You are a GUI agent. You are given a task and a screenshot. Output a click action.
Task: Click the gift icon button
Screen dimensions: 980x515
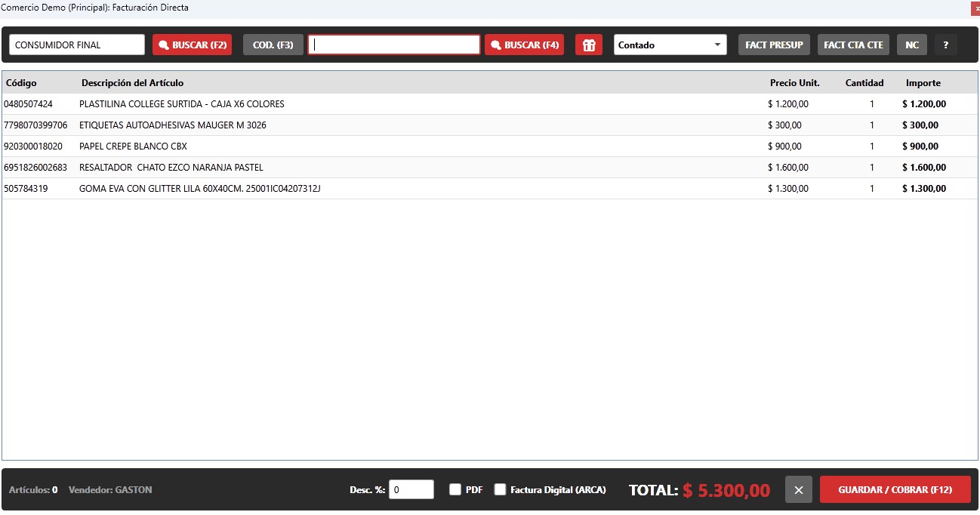(x=589, y=45)
